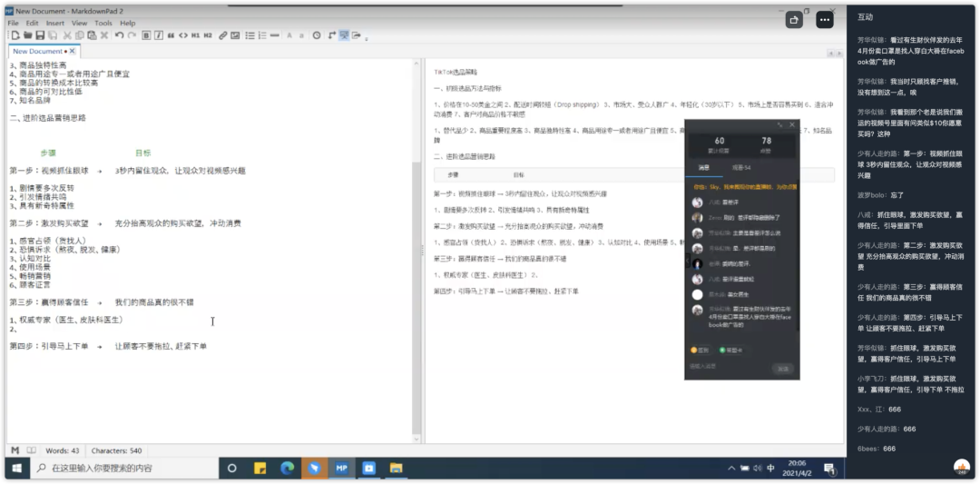Open the three-dots more options button
This screenshot has height=484, width=980.
point(825,20)
